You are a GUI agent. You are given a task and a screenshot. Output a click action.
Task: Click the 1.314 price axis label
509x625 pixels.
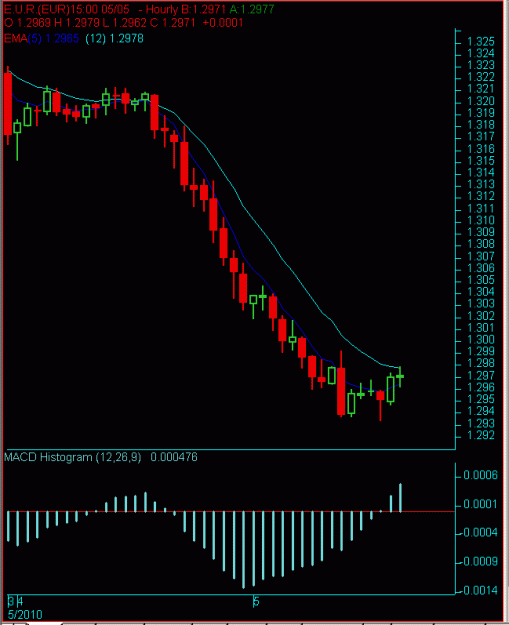coord(480,173)
